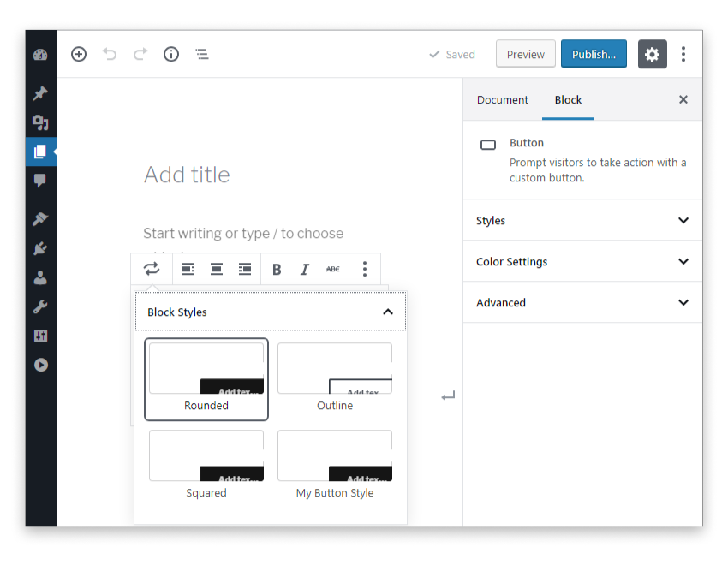This screenshot has width=728, height=565.
Task: Click the change block type icon
Action: [x=152, y=269]
